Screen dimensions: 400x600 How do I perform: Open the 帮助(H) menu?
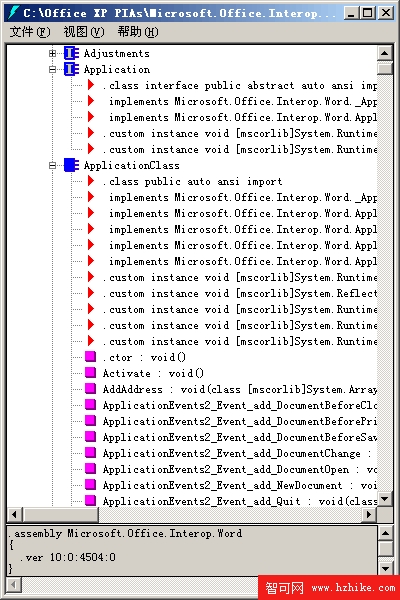pyautogui.click(x=138, y=32)
